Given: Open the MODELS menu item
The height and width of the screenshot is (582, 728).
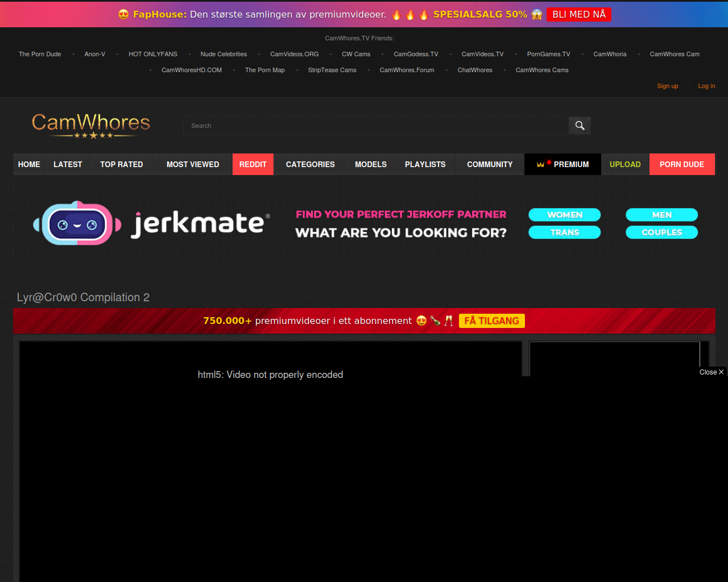Looking at the screenshot, I should (371, 164).
